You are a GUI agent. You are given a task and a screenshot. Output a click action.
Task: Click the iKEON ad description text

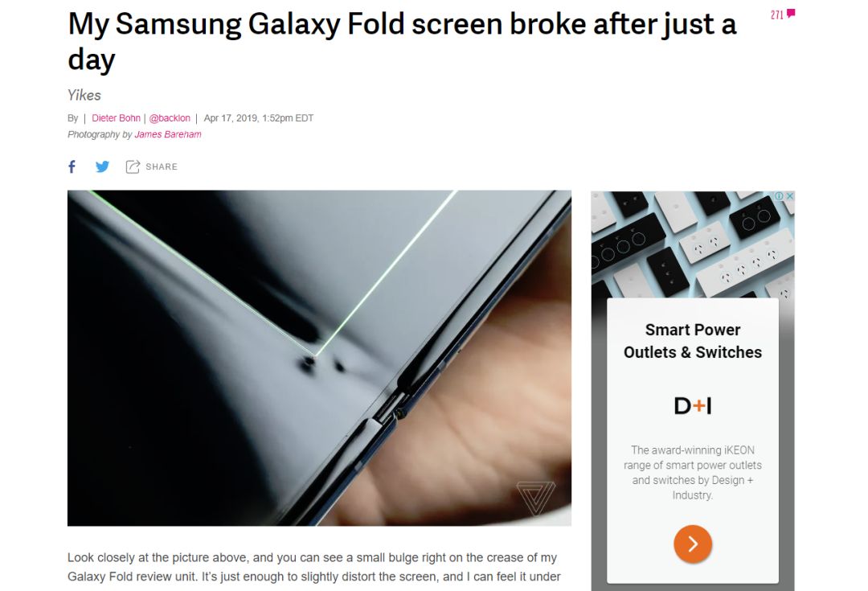click(x=693, y=473)
